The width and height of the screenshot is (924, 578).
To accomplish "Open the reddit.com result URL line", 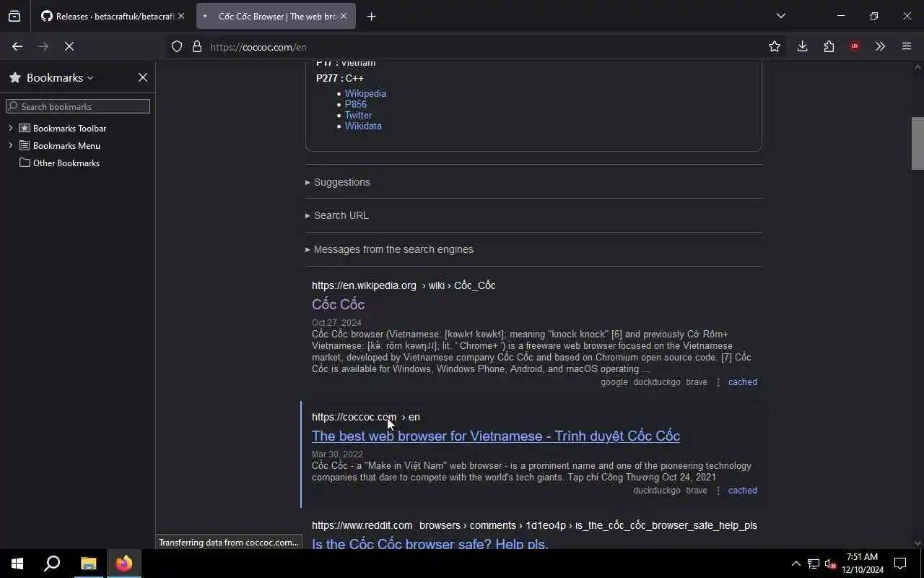I will [534, 525].
